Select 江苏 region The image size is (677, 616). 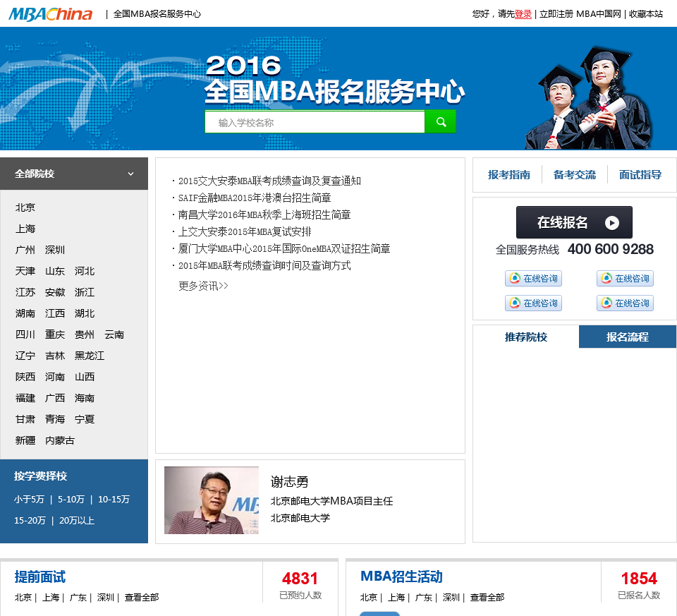25,292
